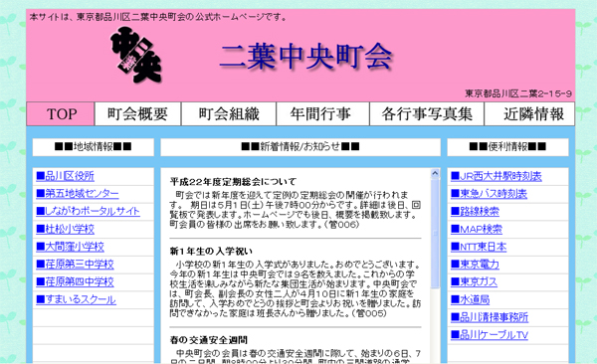The height and width of the screenshot is (364, 597).
Task: Visit しながわポータルサイト link
Action: coord(88,211)
